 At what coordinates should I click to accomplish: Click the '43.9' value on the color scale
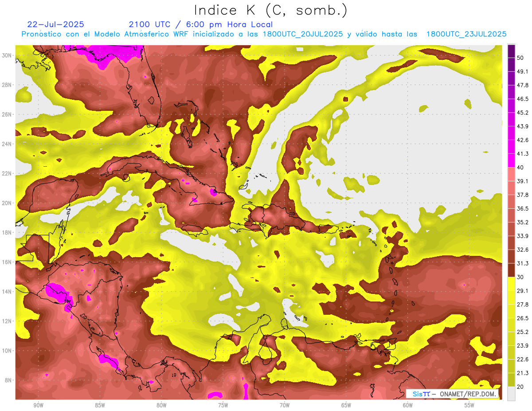click(x=523, y=126)
